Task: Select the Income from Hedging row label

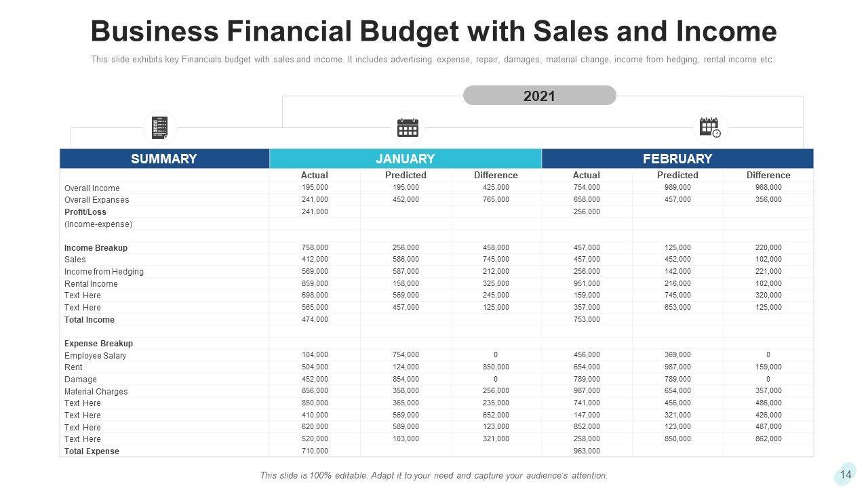Action: 104,272
